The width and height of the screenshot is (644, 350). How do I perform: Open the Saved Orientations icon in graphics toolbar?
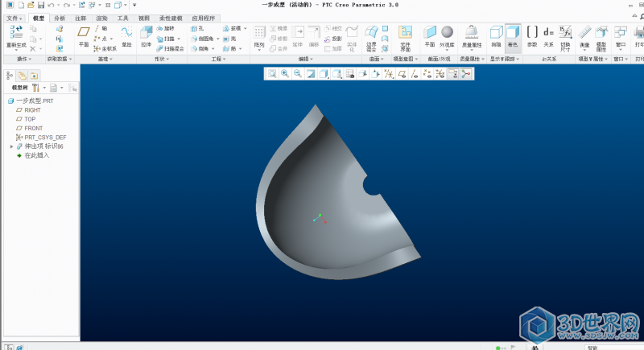(336, 74)
